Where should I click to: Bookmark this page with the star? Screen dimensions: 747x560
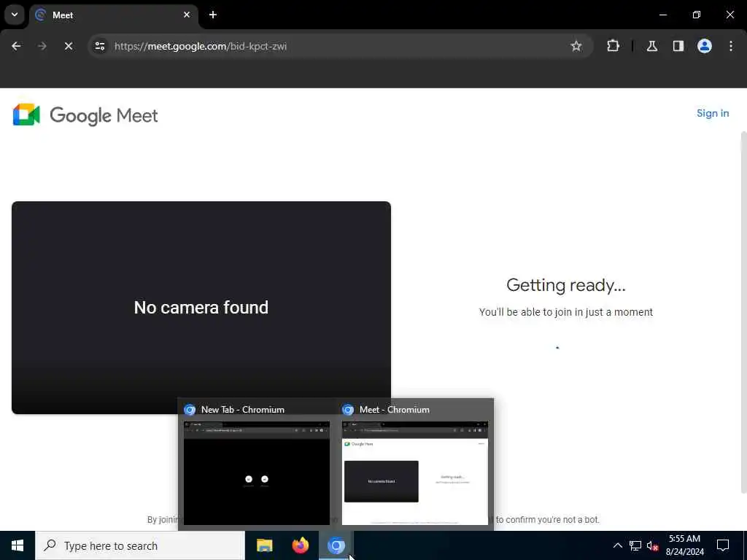coord(576,46)
